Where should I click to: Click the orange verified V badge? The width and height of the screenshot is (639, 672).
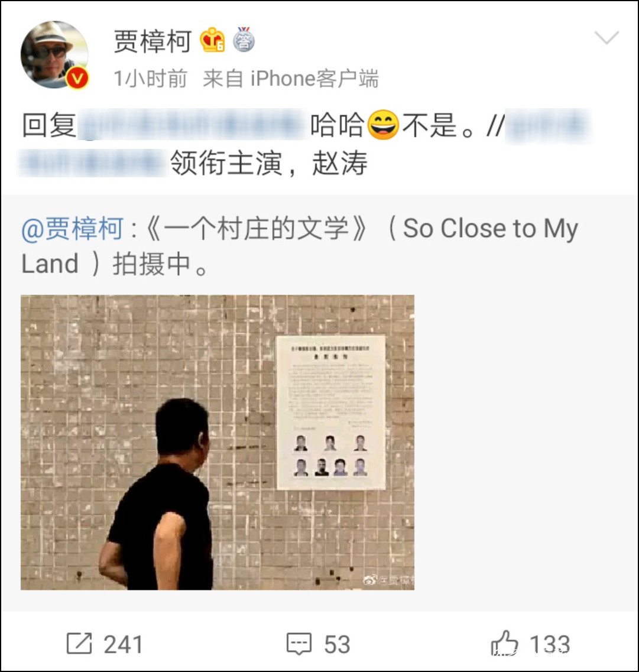(77, 79)
